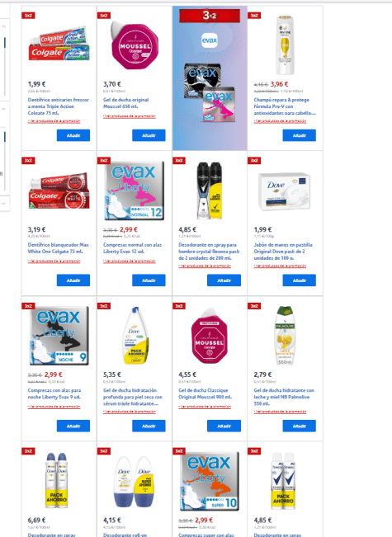
Task: Add Moussel Classique 900 ml gel with Añadir
Action: pos(224,426)
